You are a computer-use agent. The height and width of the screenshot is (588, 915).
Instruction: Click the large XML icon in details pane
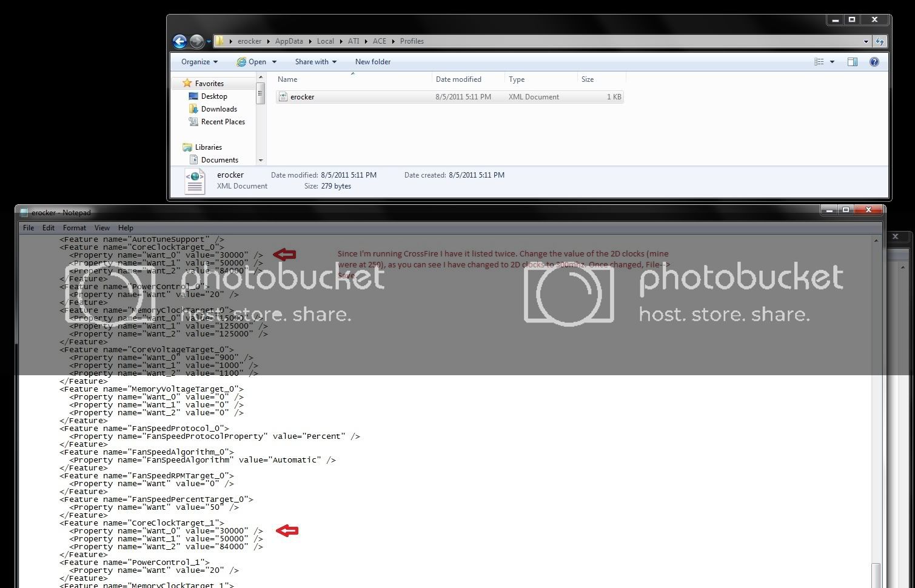pos(195,181)
